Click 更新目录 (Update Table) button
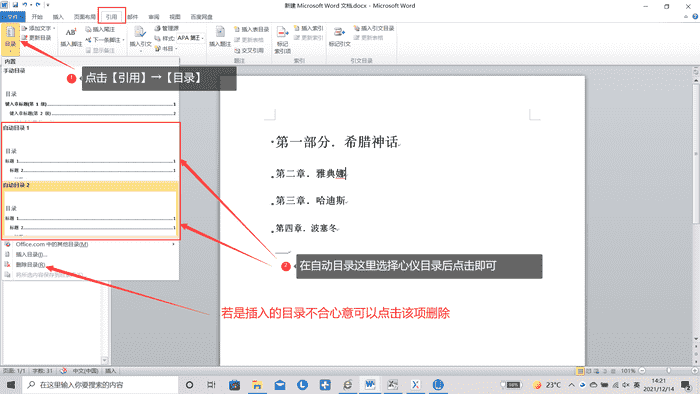This screenshot has height=394, width=700. coord(37,38)
